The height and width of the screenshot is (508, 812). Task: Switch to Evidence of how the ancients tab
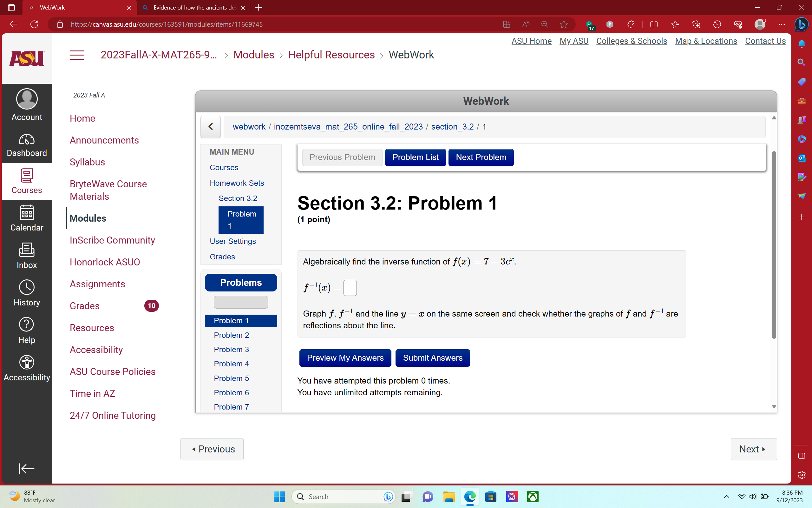click(193, 7)
